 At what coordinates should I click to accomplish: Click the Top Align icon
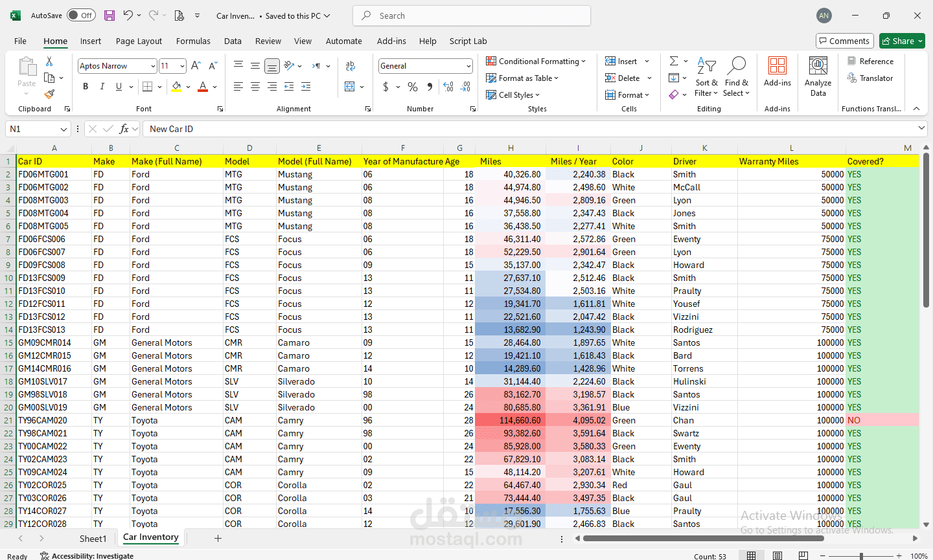(238, 65)
